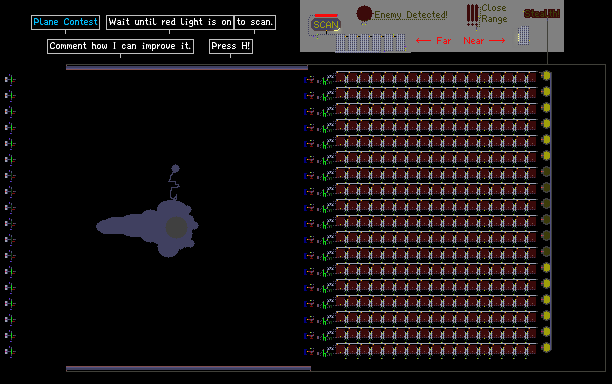
Task: Click the dark red detection light circle
Action: (x=364, y=14)
